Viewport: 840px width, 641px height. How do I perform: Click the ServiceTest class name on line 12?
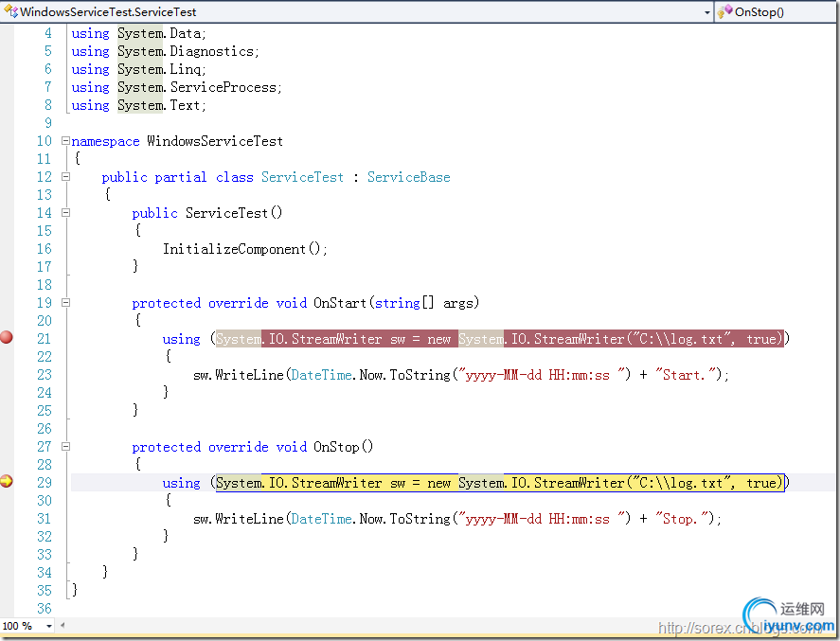tap(302, 177)
